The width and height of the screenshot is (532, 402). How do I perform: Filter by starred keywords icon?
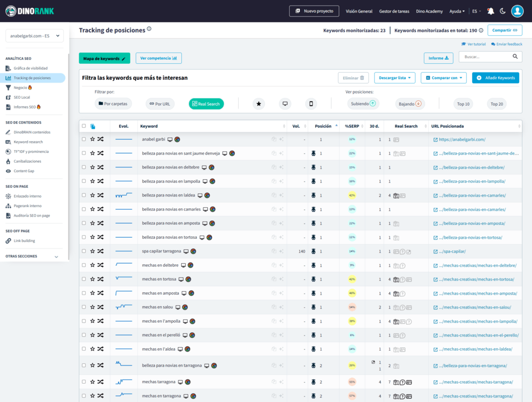coord(259,104)
